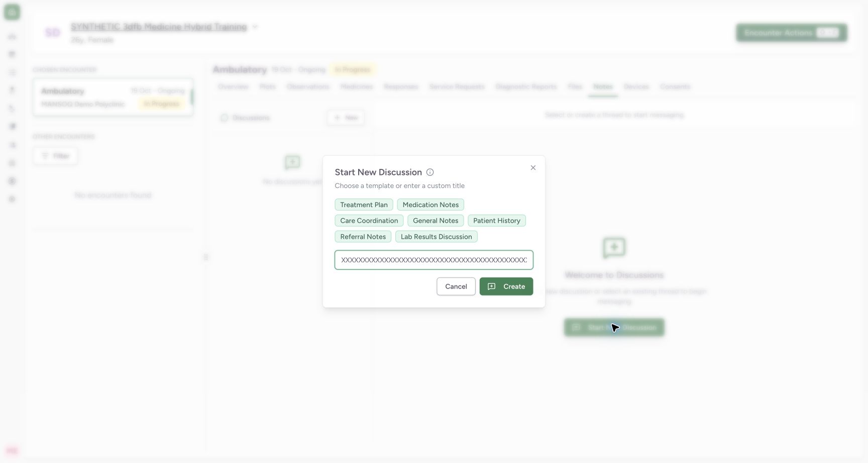Switch to the Overview tab
The width and height of the screenshot is (868, 463).
pos(233,87)
